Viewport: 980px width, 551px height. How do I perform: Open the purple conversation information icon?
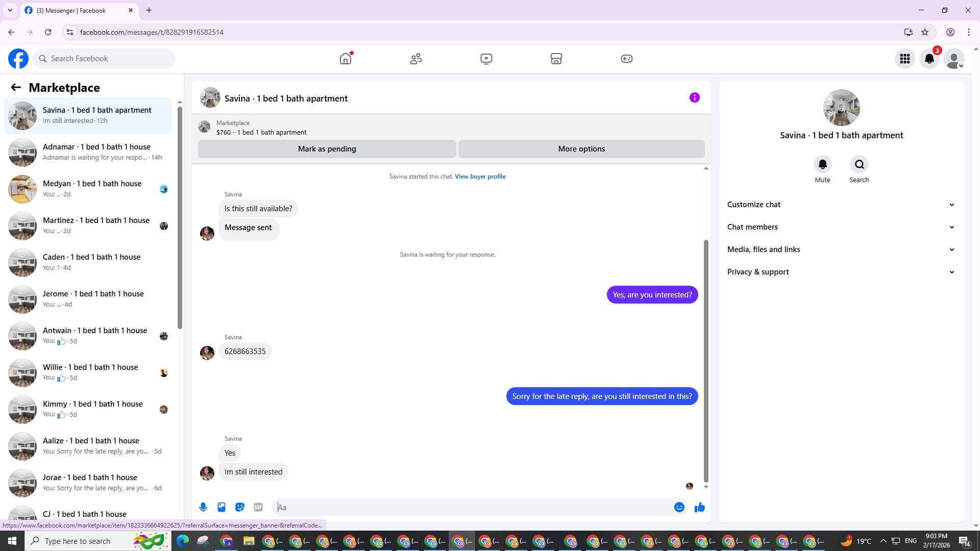(694, 97)
